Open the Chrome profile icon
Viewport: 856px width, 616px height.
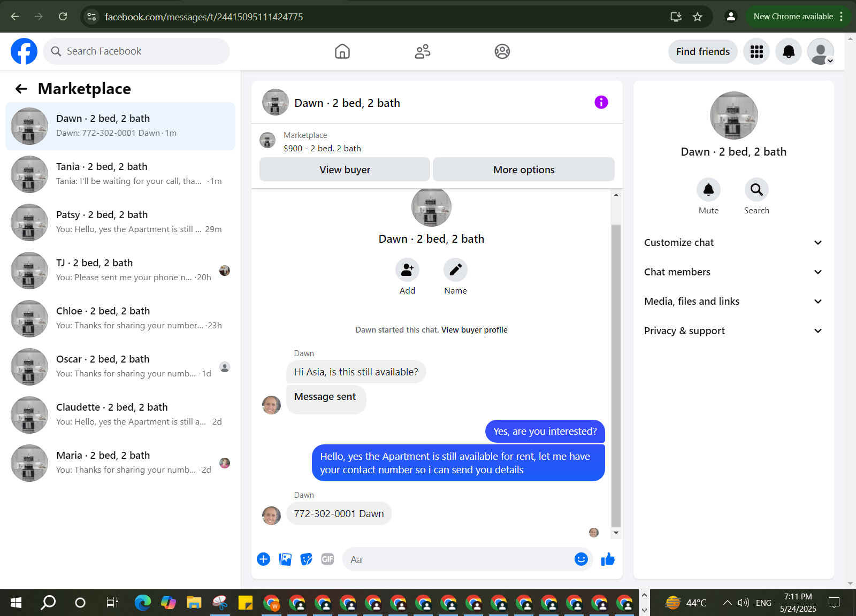click(x=731, y=17)
